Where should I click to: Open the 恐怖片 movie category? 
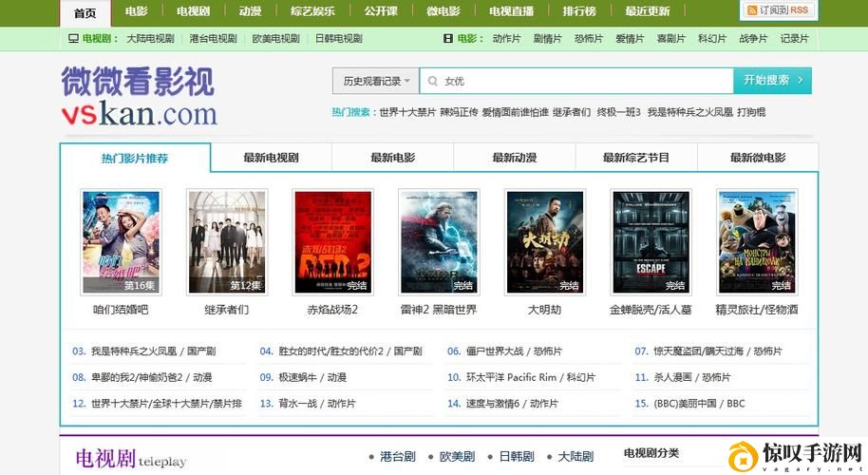pyautogui.click(x=589, y=39)
